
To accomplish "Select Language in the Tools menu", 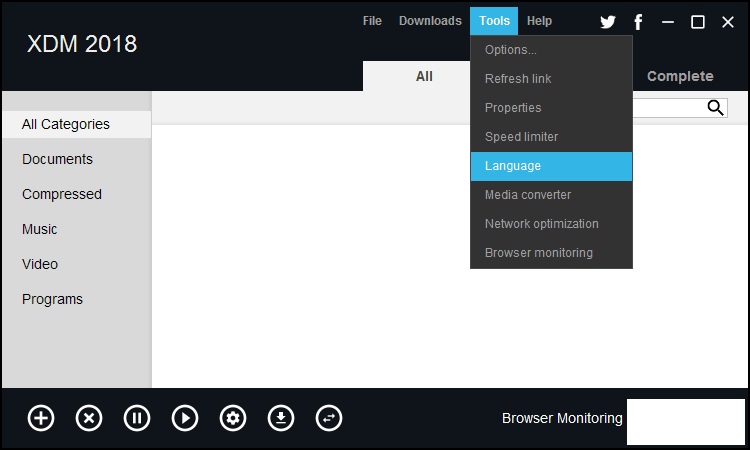I will (551, 166).
